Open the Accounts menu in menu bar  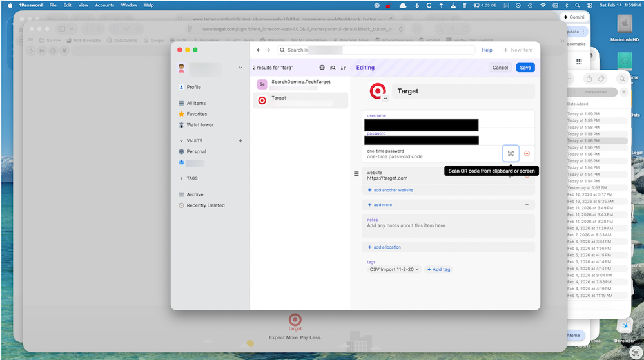[x=104, y=5]
